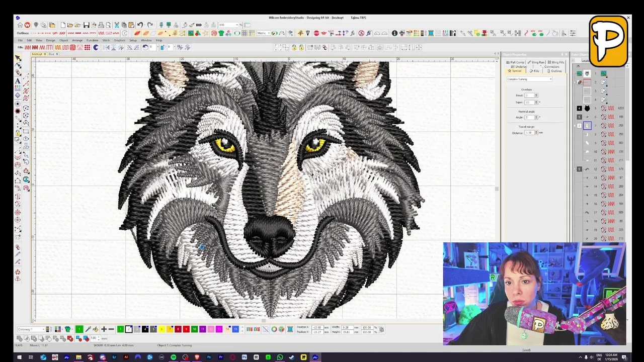Click the Paste icon in the toolbar
The height and width of the screenshot is (362, 644).
pyautogui.click(x=131, y=25)
